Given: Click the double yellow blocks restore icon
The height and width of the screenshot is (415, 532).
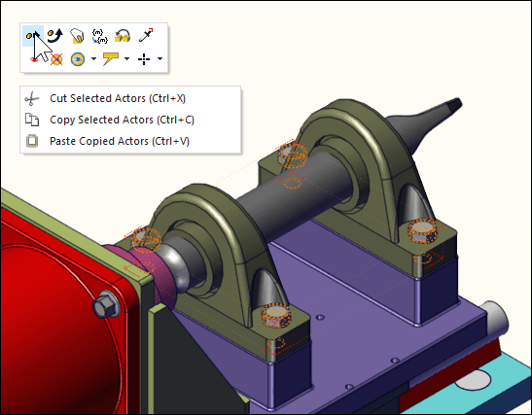Looking at the screenshot, I should 123,36.
